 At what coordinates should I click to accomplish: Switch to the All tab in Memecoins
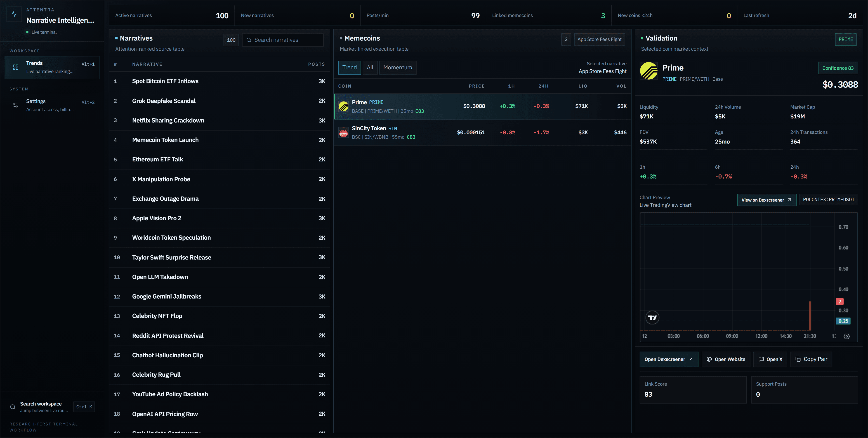coord(370,67)
